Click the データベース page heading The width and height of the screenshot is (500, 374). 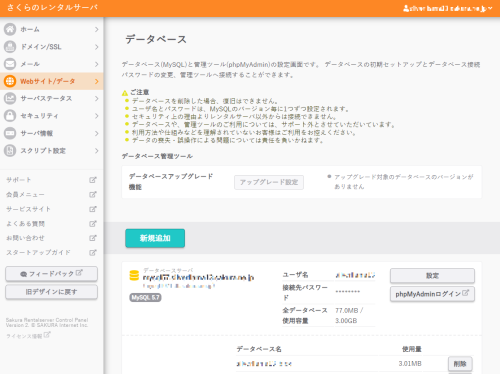156,39
